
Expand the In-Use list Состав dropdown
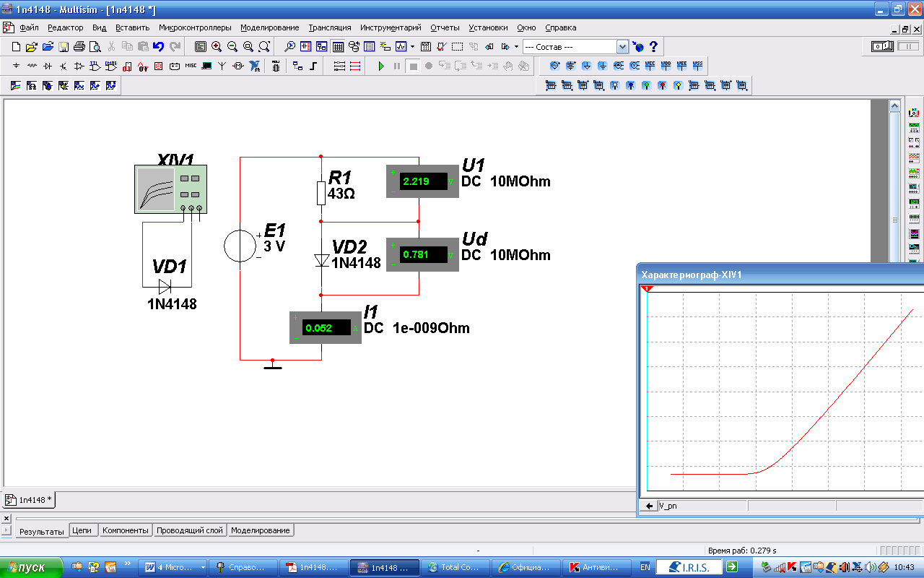(x=622, y=47)
